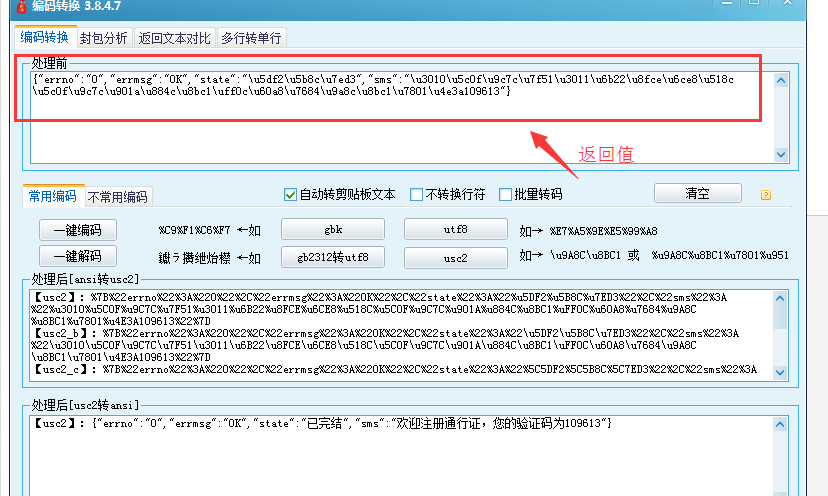Screen dimensions: 828x496
Task: Click scroll-up arrow of ansi转usc2 output
Action: [780, 298]
